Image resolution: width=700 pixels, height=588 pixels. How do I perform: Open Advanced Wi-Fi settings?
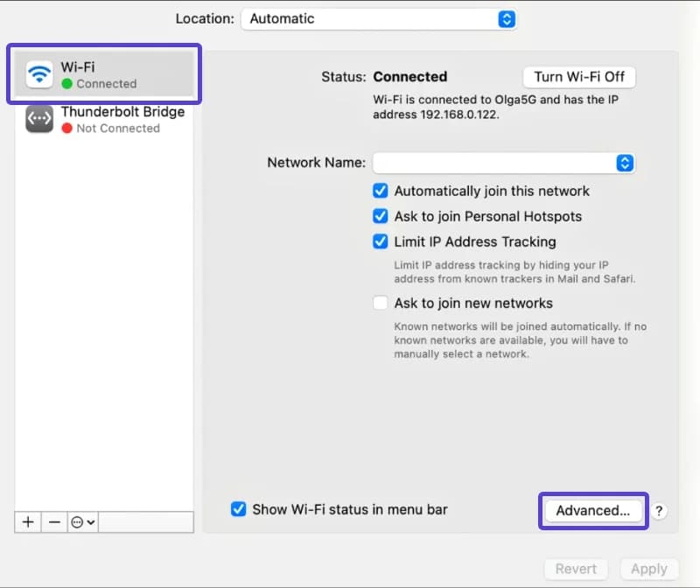[x=593, y=511]
